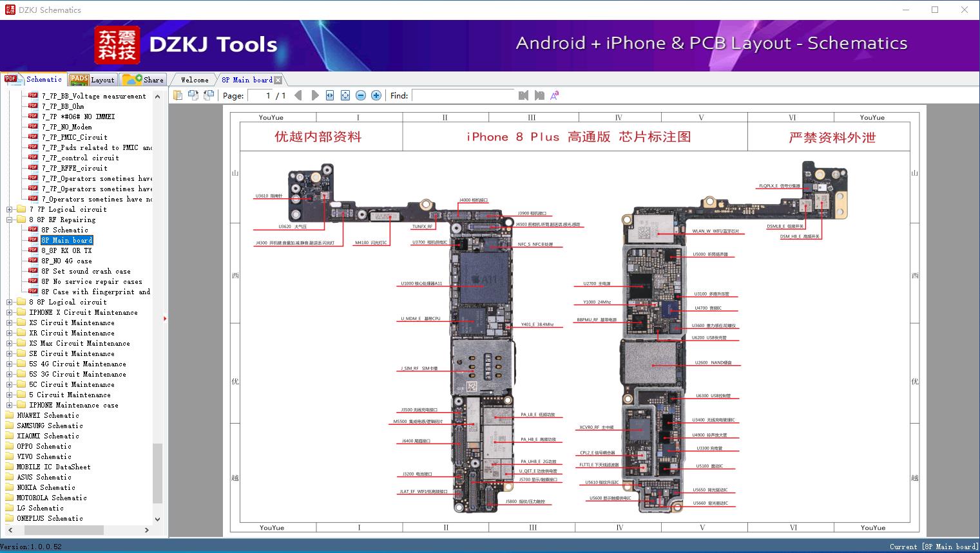Zoom in with the plus icon
980x553 pixels.
(x=376, y=95)
